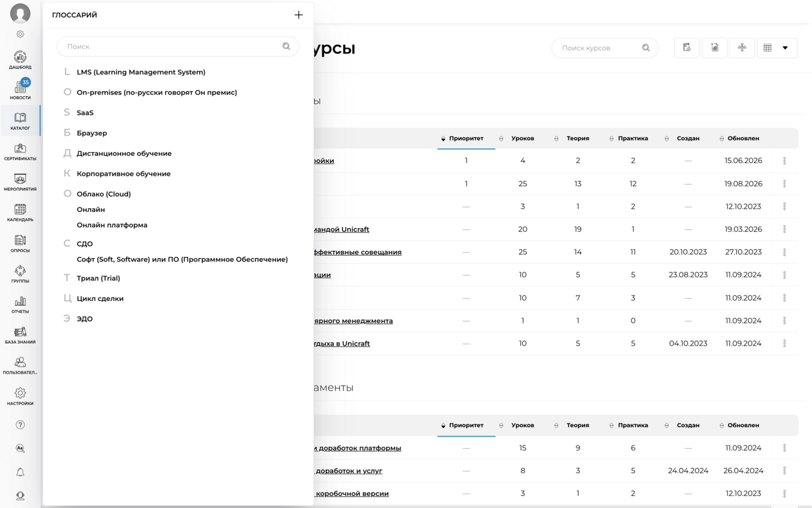Focus the Поиск курсов search field
This screenshot has width=812, height=508.
605,47
